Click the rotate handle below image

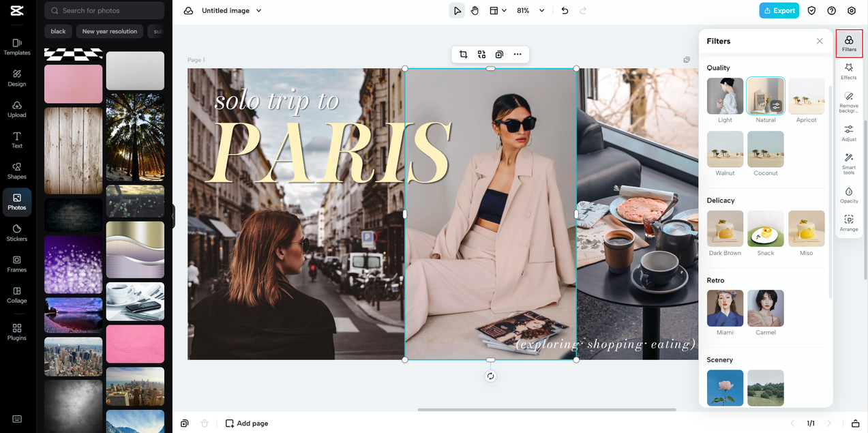click(490, 376)
